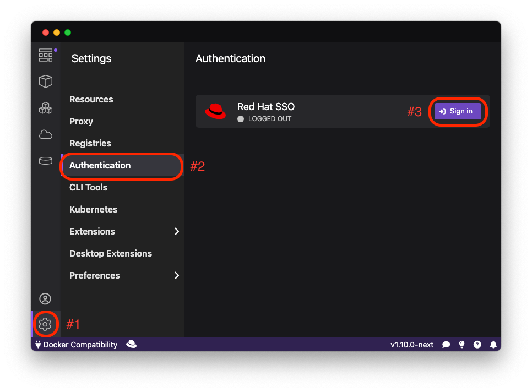
Task: Click Docker Compatibility status bar label
Action: point(80,345)
